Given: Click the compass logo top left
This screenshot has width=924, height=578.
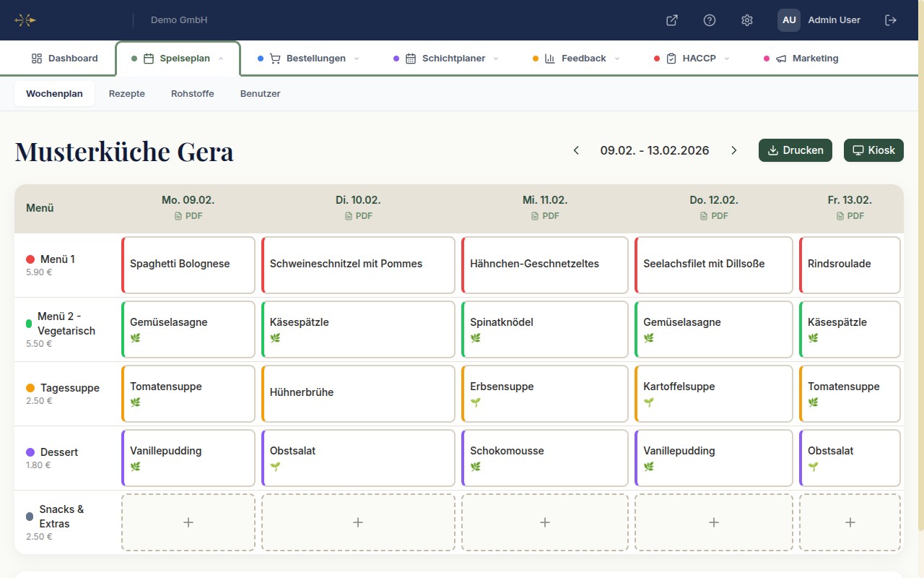Looking at the screenshot, I should coord(26,20).
